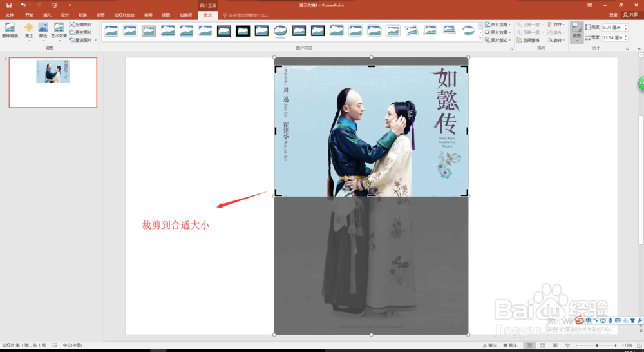Click the 登录 (Sign in) link
Image resolution: width=644 pixels, height=352 pixels.
613,15
